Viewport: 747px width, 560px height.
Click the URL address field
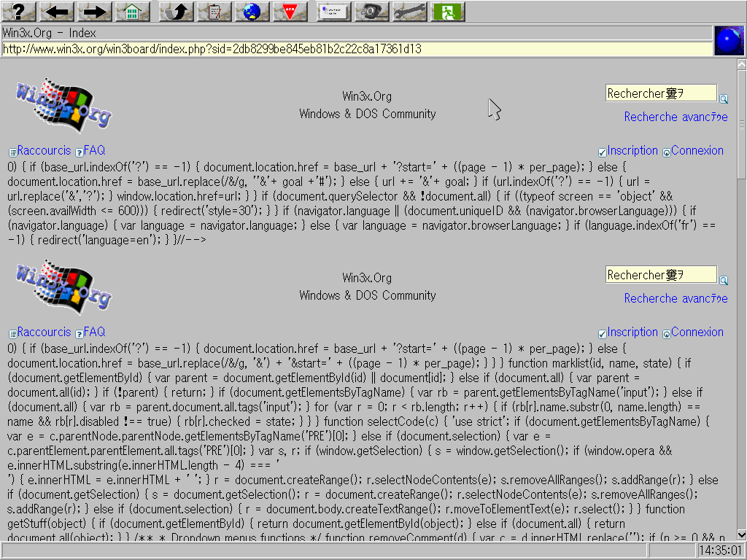(x=356, y=49)
